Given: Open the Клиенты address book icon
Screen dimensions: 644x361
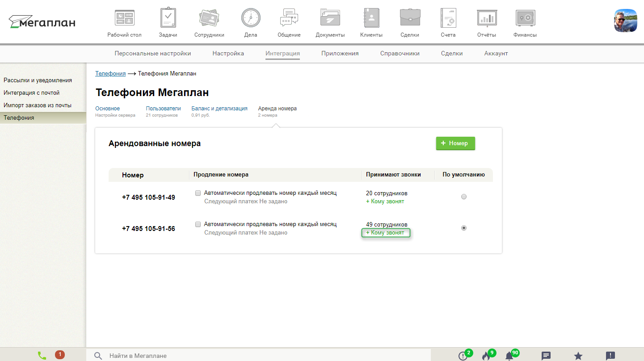Looking at the screenshot, I should tap(371, 18).
